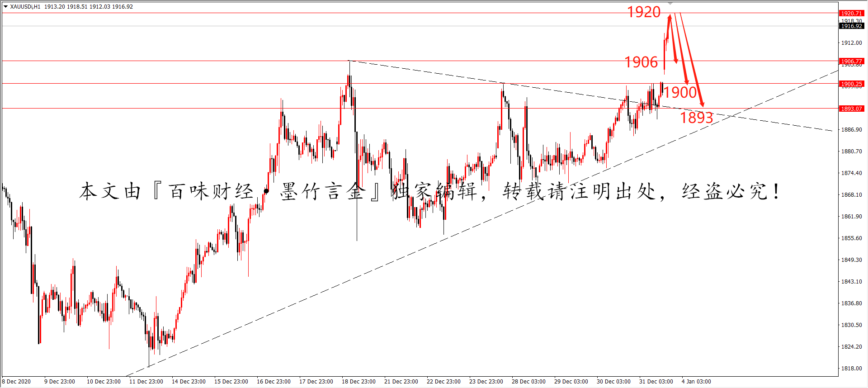Click the 18 Dec 23:00 time label
The height and width of the screenshot is (388, 868).
coord(359,382)
